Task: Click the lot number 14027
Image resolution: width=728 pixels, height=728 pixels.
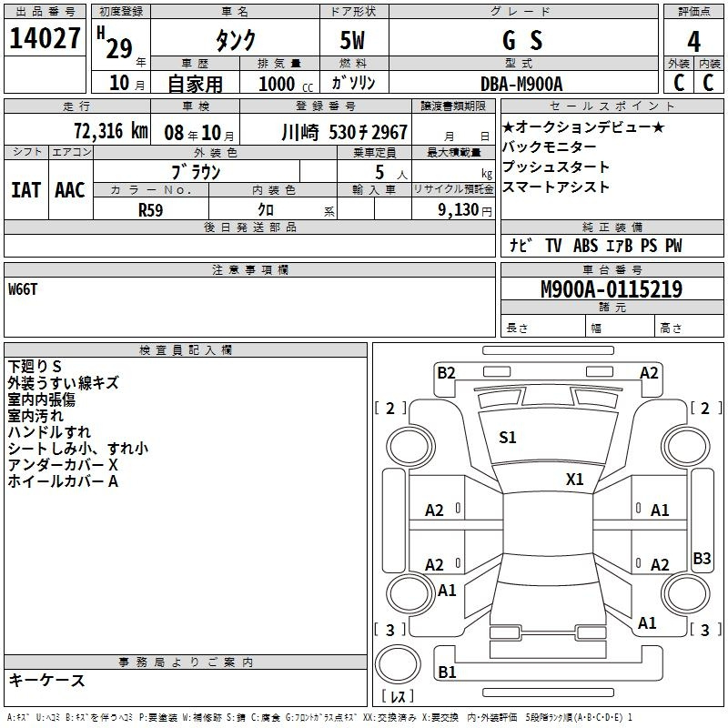Action: pyautogui.click(x=45, y=41)
